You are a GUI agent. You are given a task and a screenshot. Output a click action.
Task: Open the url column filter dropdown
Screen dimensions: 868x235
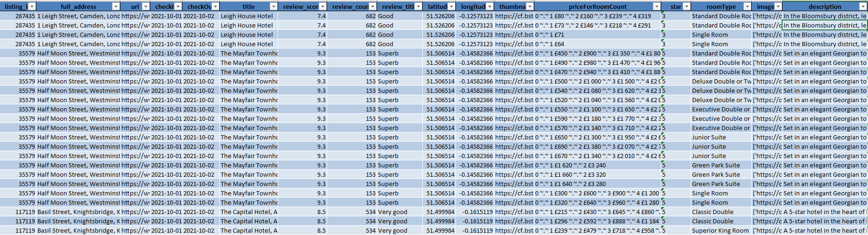(x=146, y=7)
